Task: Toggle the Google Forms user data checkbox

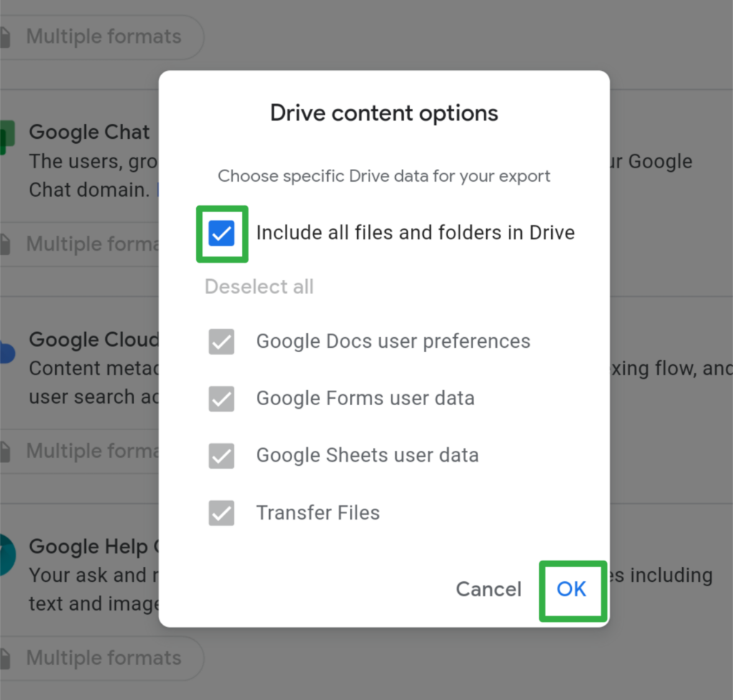Action: tap(221, 399)
